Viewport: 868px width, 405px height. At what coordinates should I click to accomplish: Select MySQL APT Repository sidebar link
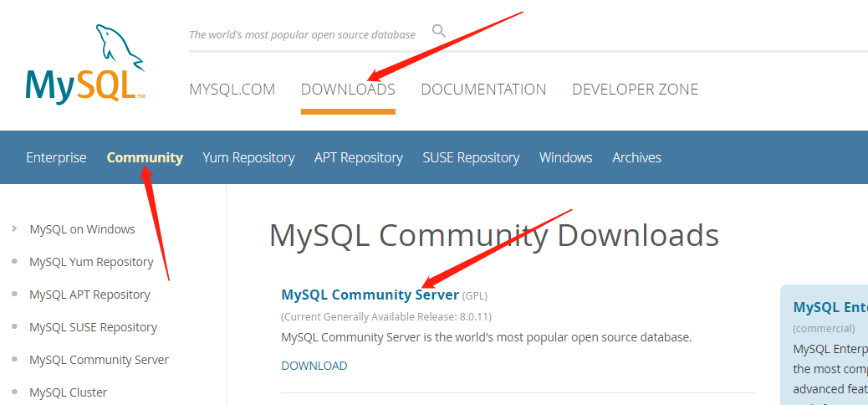89,295
